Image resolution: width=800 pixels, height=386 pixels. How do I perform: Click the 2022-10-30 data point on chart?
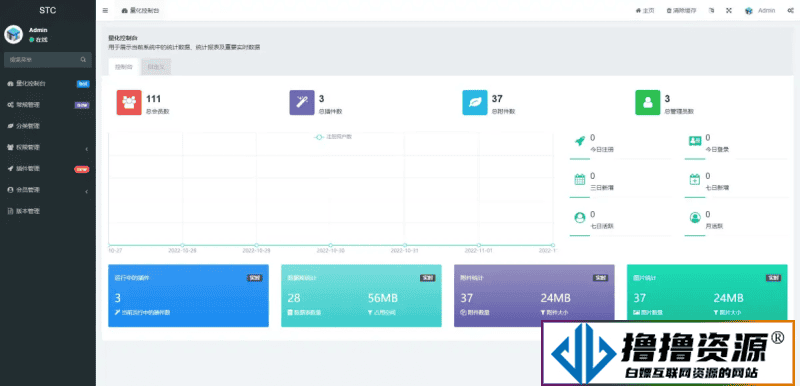pyautogui.click(x=331, y=245)
